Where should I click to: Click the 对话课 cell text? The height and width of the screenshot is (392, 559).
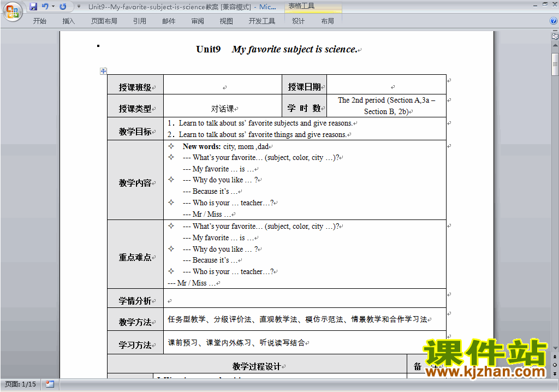223,109
